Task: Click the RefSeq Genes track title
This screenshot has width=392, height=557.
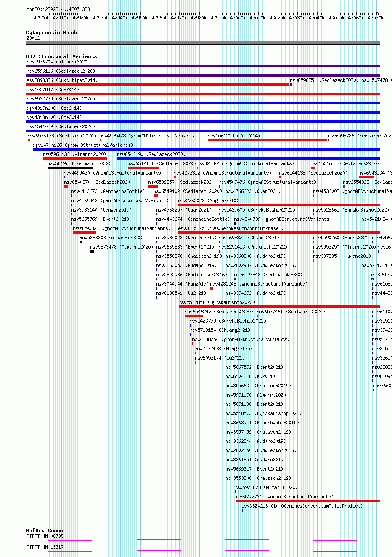Action: click(x=44, y=531)
